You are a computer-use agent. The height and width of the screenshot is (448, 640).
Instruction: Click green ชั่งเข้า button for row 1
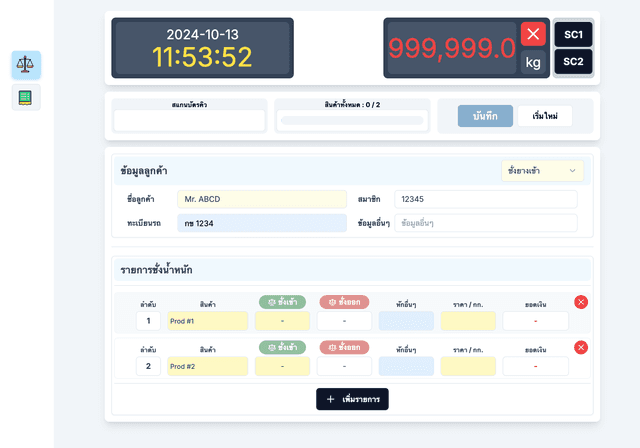coord(282,302)
